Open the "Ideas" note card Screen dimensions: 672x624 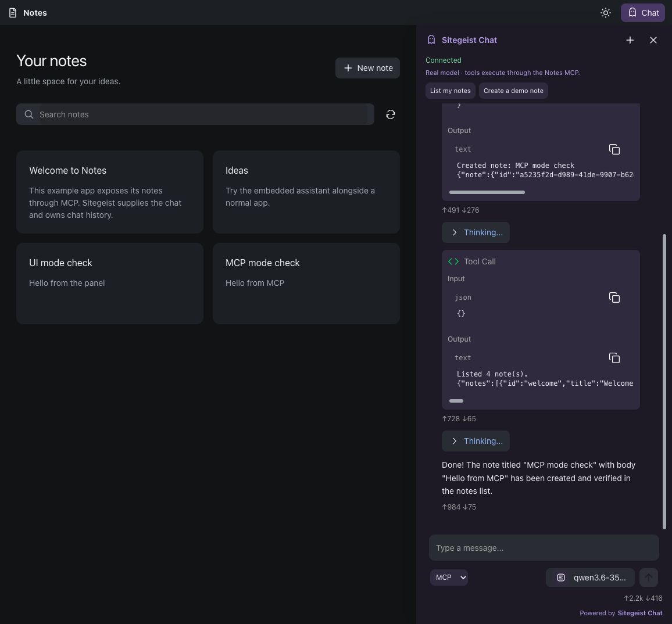pyautogui.click(x=306, y=192)
